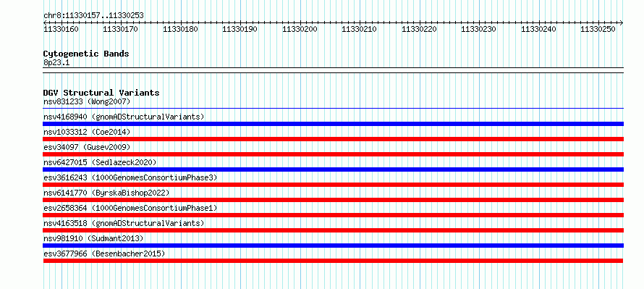The image size is (644, 289).
Task: Select the red bar under esv3677966
Action: (x=333, y=261)
